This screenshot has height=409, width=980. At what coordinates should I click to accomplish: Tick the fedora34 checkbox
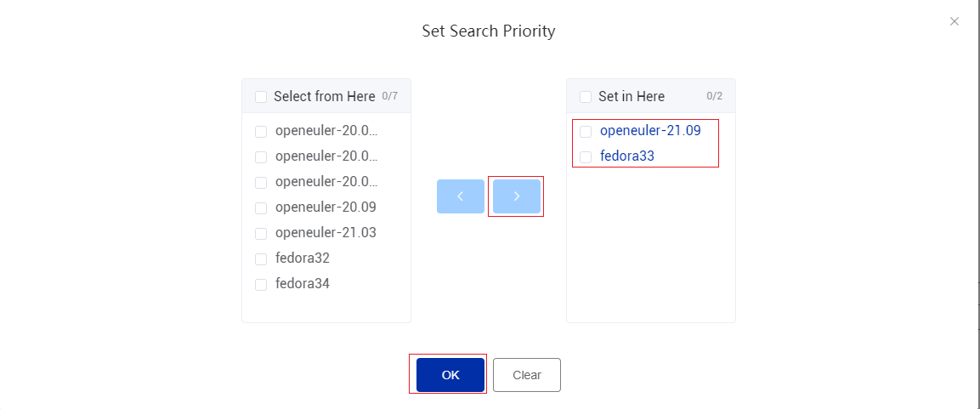pyautogui.click(x=261, y=284)
